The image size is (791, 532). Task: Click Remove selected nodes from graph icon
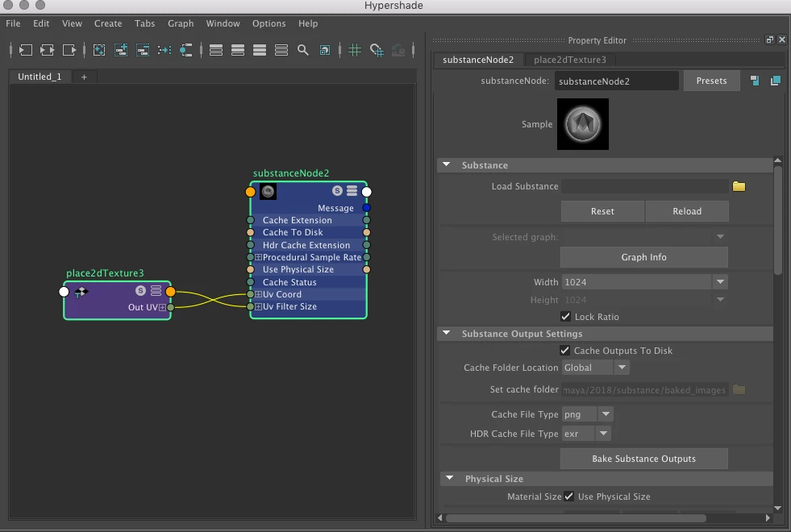143,50
